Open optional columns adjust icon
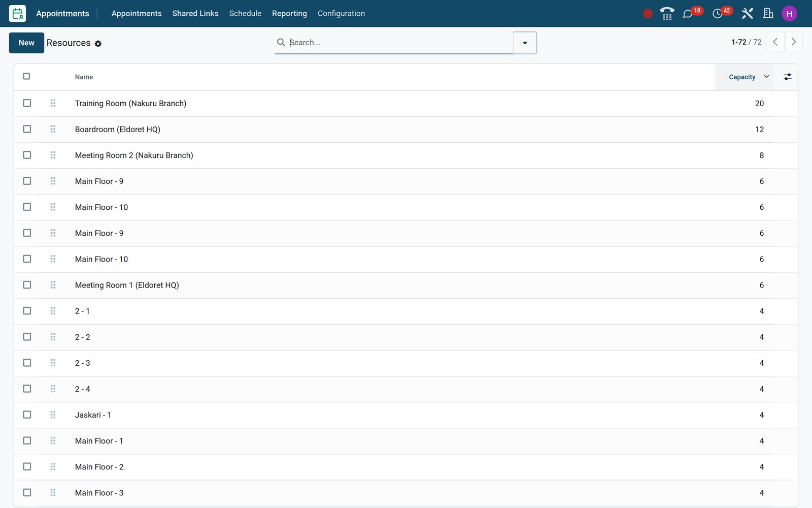 (787, 77)
